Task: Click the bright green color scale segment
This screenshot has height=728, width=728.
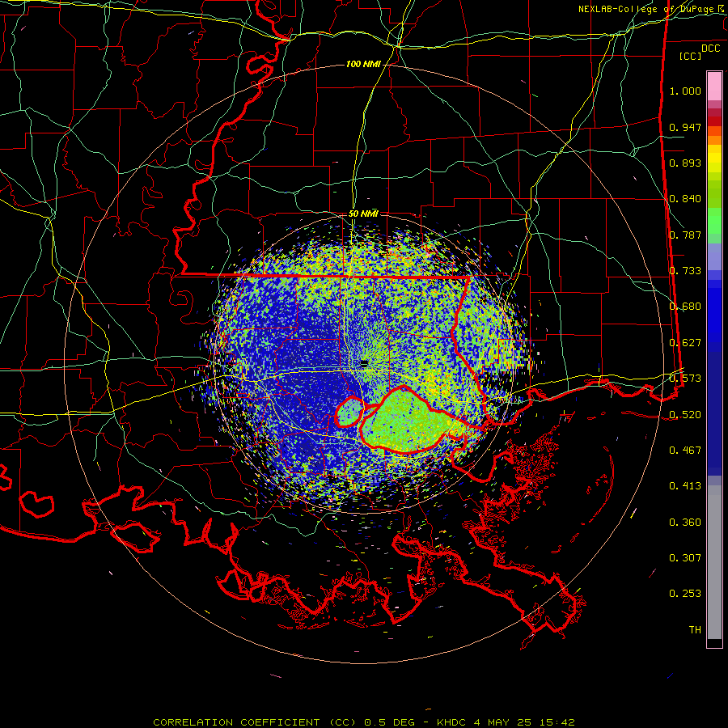Action: pyautogui.click(x=714, y=221)
